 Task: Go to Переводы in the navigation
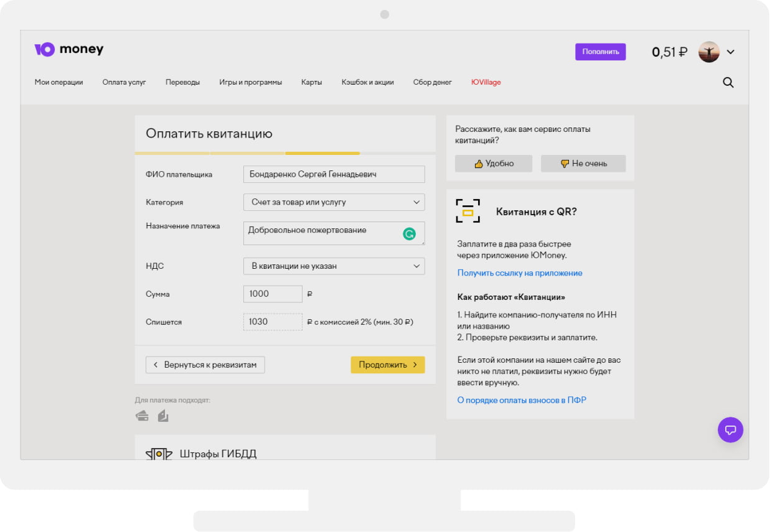[x=182, y=82]
